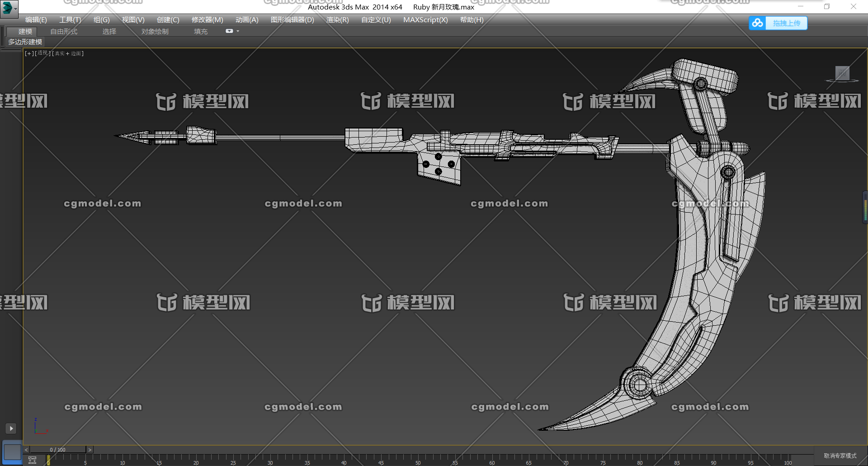Open the 动画(A) menu
868x466 pixels.
coord(247,20)
